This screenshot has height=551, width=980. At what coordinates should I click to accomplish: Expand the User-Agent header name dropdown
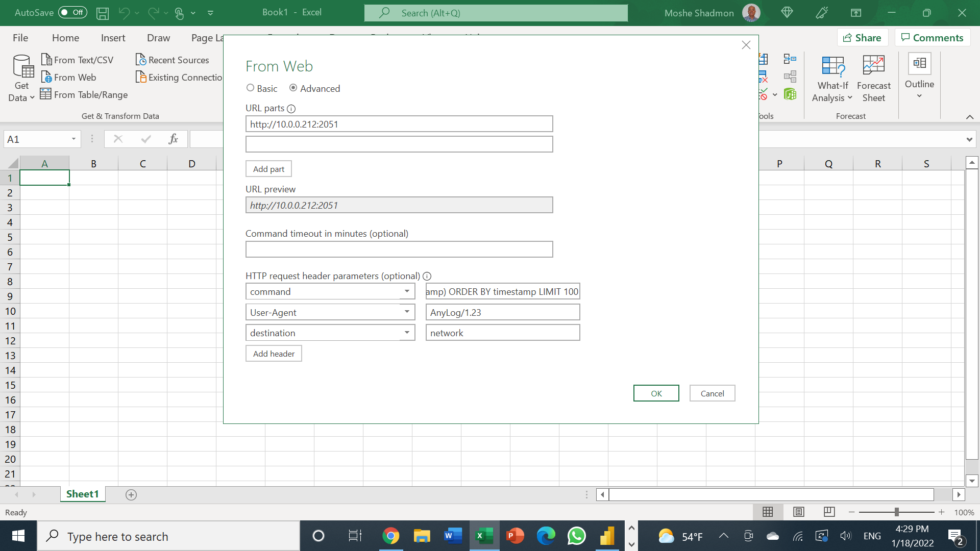(407, 312)
